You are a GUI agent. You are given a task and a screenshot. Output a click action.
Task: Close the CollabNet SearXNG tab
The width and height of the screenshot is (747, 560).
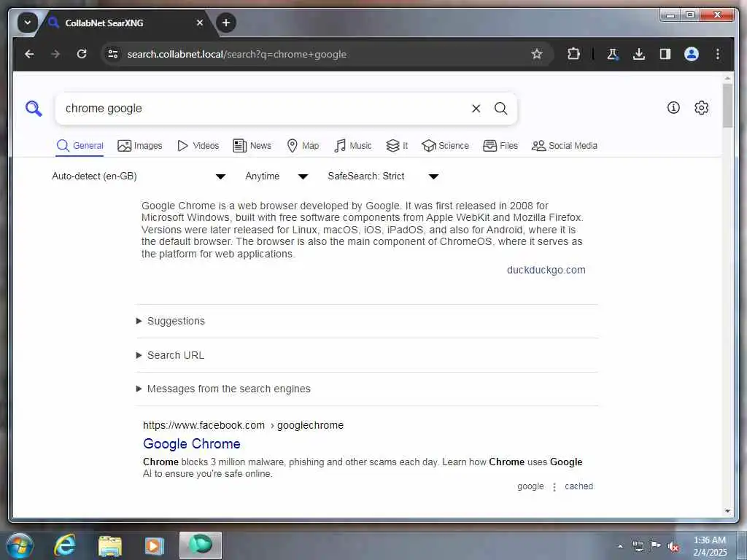coord(200,23)
